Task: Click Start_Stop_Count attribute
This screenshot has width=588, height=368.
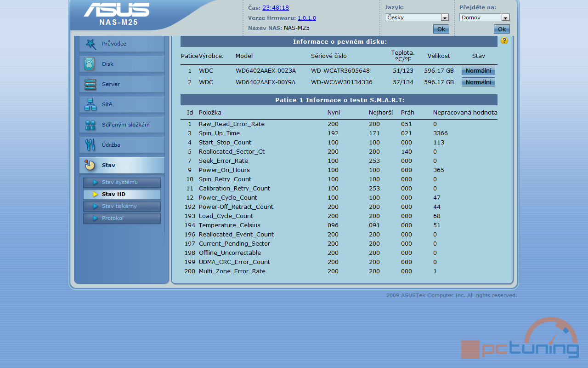Action: (x=225, y=143)
